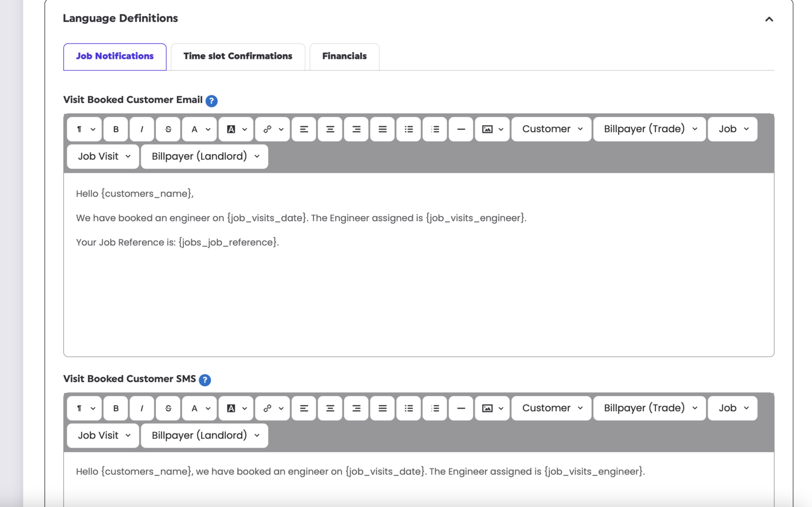Insert numbered list in the SMS editor
The width and height of the screenshot is (812, 507).
(435, 408)
